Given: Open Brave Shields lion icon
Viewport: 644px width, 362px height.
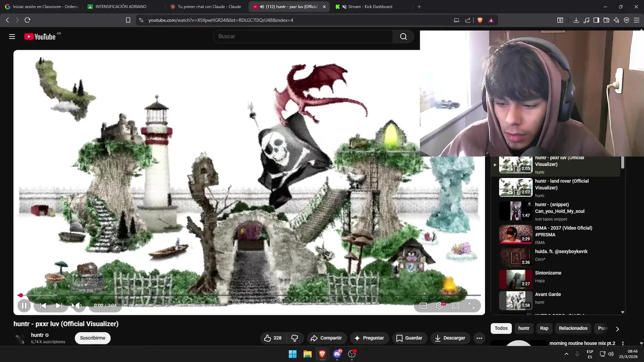Looking at the screenshot, I should click(x=479, y=20).
